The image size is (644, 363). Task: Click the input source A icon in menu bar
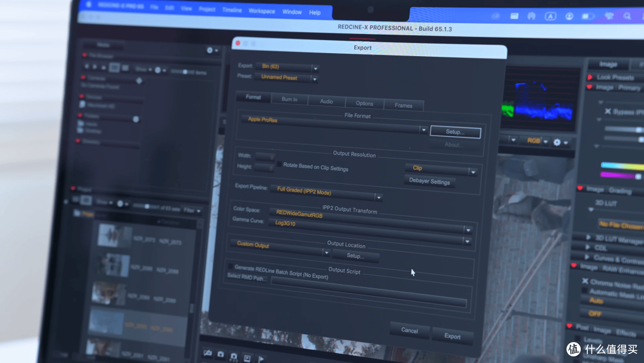click(550, 17)
